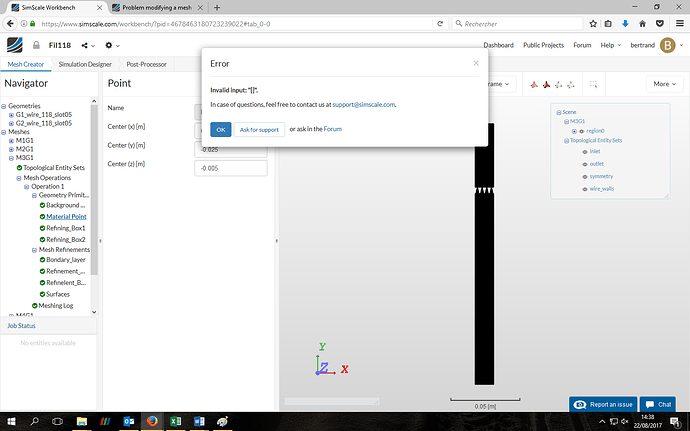Switch to the Simulation Designer tab
The height and width of the screenshot is (431, 690).
coord(85,64)
